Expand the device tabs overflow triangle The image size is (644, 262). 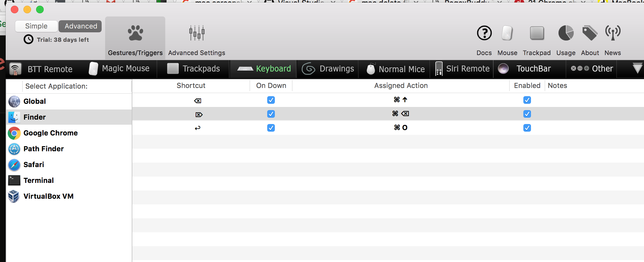[637, 68]
